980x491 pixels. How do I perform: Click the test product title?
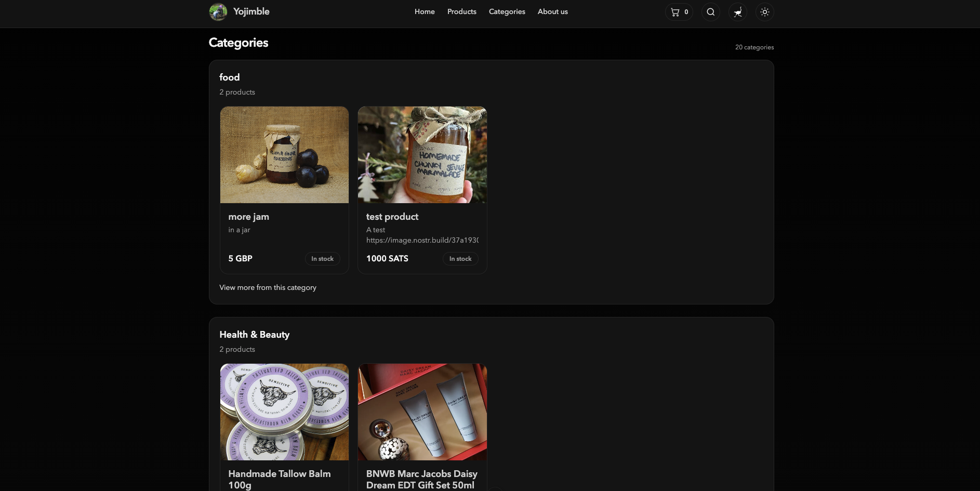point(392,217)
